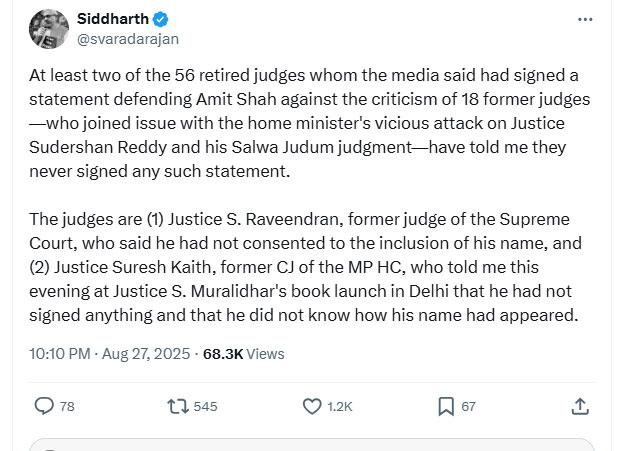
Task: Bookmark the post with the bookmark icon
Action: (x=446, y=406)
